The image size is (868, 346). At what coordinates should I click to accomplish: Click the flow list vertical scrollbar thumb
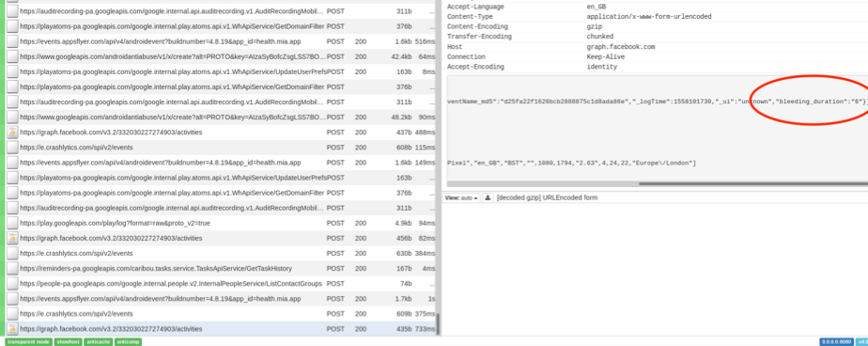(438, 324)
